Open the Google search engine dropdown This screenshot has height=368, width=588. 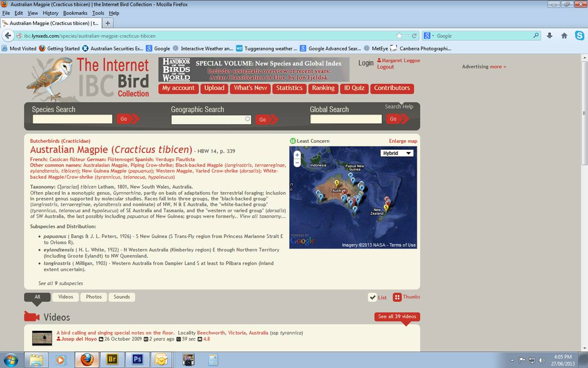(429, 36)
